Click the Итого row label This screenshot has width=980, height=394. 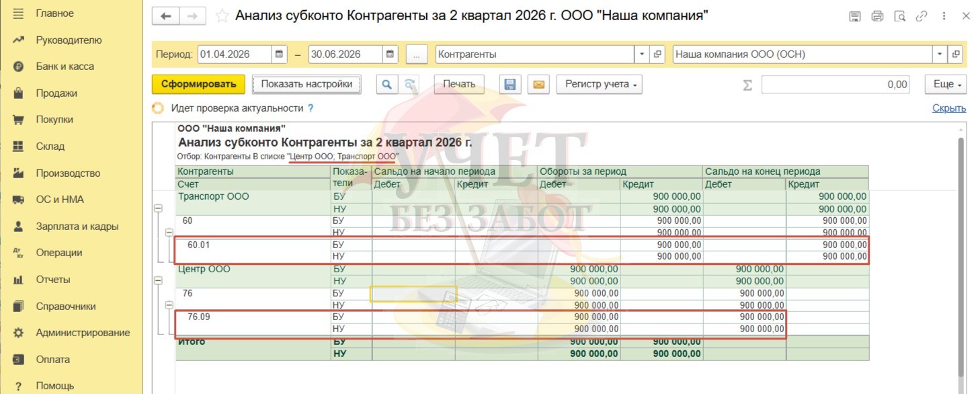[x=192, y=342]
